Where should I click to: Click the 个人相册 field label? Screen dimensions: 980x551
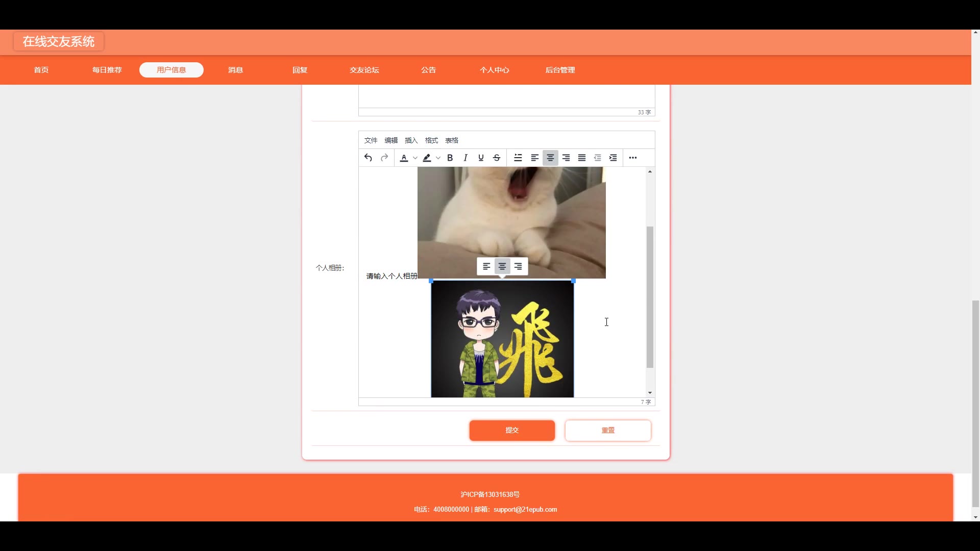[x=330, y=268]
